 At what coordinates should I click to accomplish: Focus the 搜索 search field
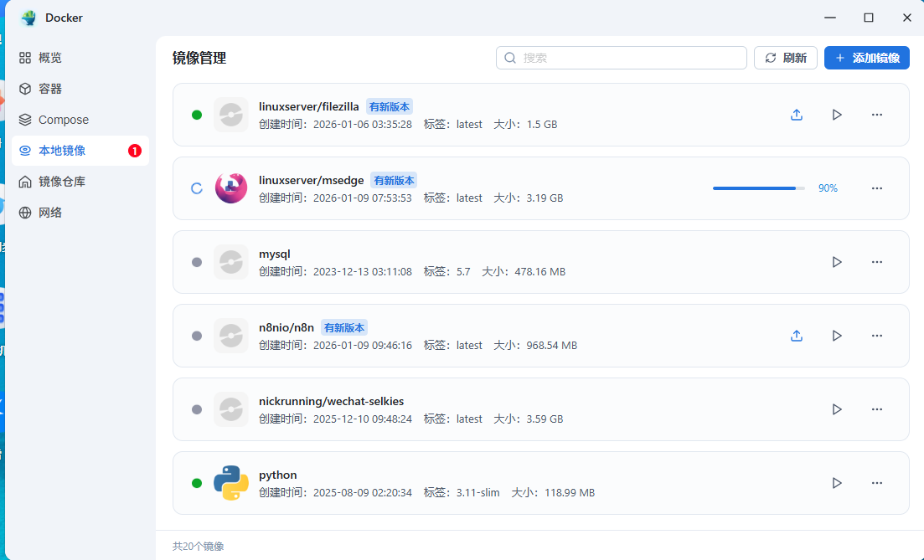(621, 58)
